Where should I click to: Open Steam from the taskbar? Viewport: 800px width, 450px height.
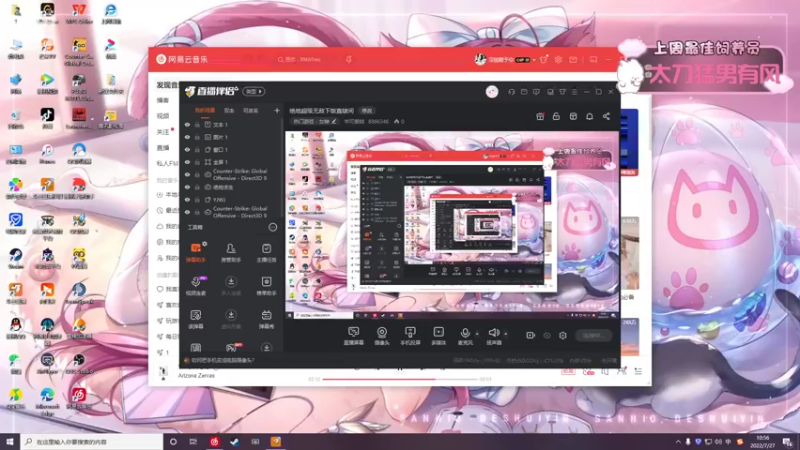pos(235,442)
